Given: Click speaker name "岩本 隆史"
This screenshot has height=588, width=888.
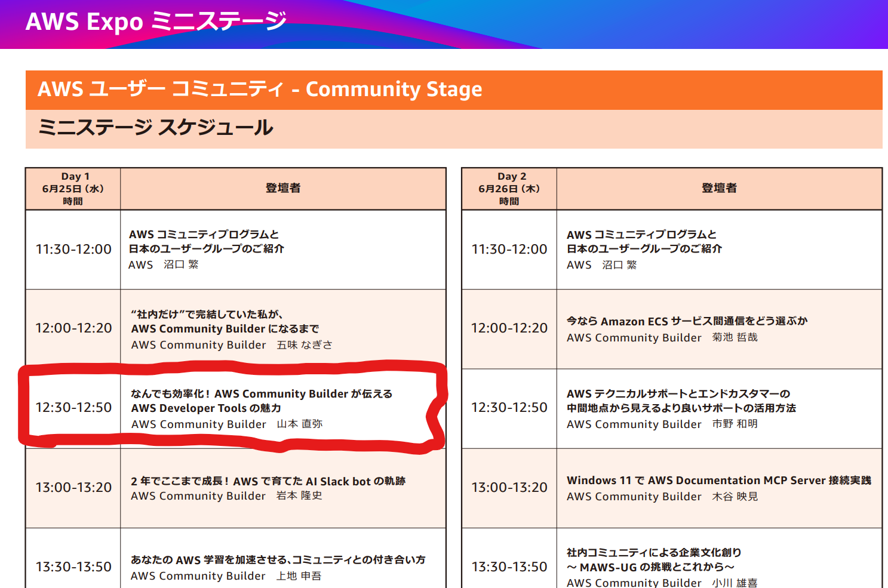Looking at the screenshot, I should click(x=299, y=495).
